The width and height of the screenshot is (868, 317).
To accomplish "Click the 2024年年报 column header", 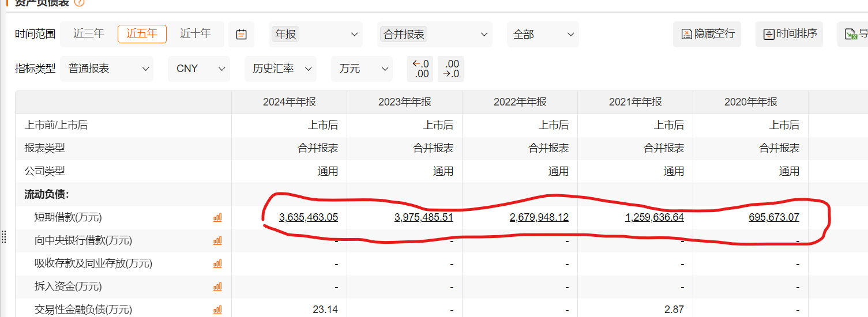I will point(290,103).
